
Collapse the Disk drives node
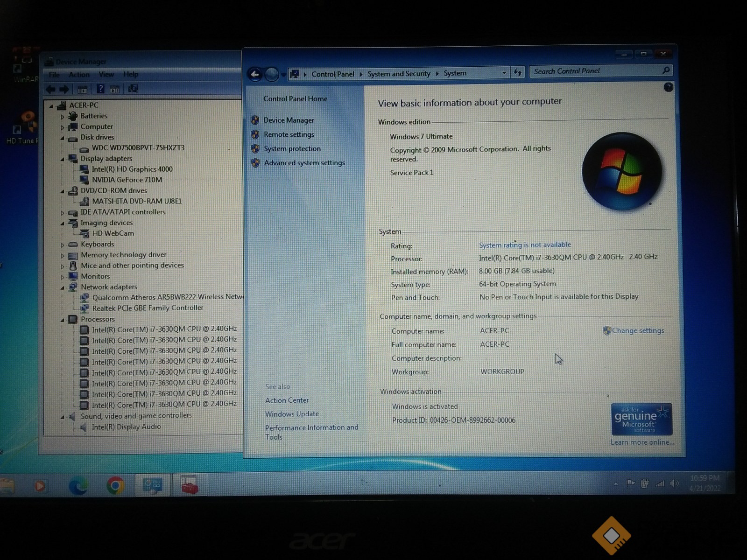coord(62,138)
